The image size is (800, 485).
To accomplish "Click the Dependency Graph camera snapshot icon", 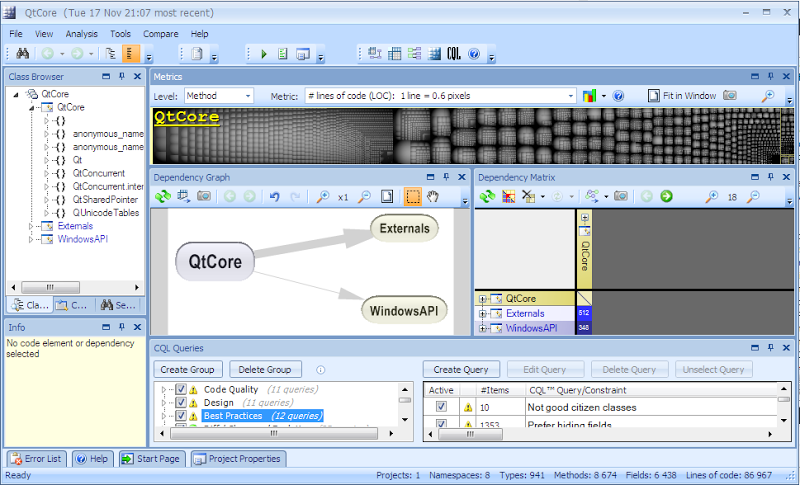I will click(x=204, y=196).
